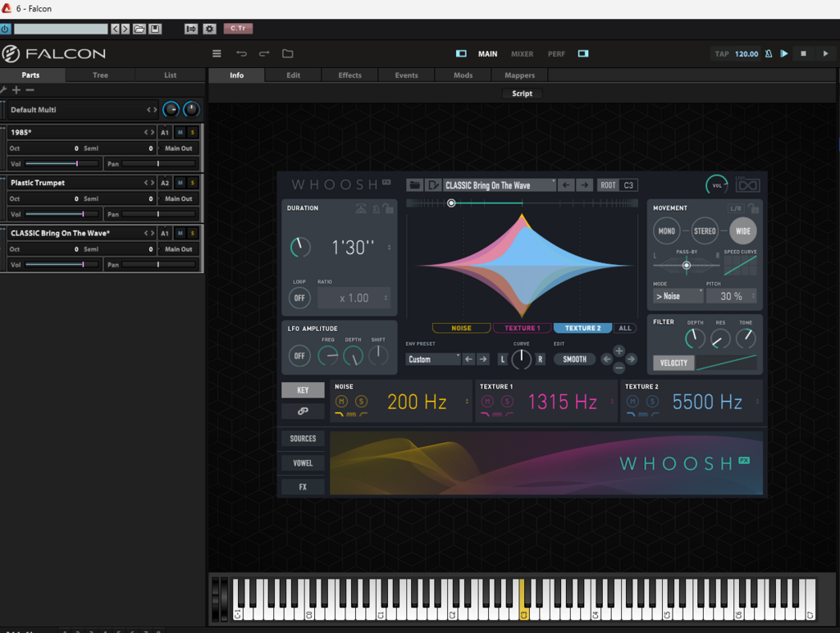The image size is (840, 633).
Task: Open the Effects tab
Action: (349, 75)
